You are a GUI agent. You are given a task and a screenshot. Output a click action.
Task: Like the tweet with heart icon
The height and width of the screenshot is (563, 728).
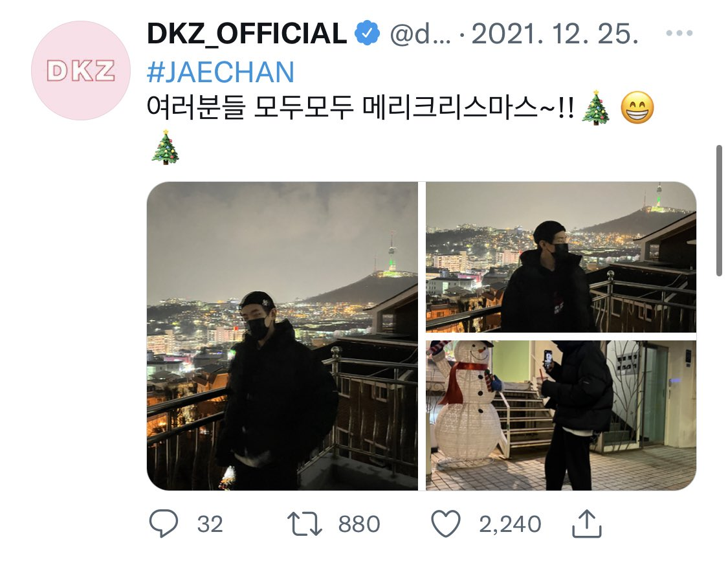(446, 524)
